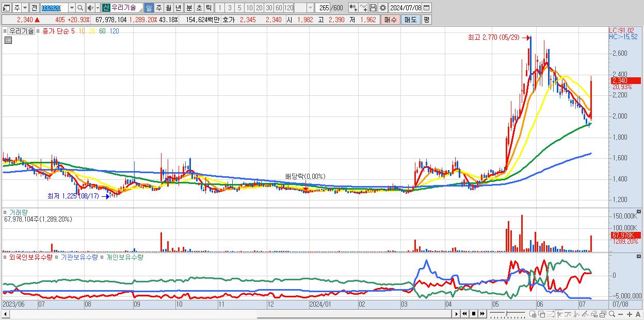Switch to the 틱 tick chart
Screen dimensions: 644x320
[x=208, y=8]
